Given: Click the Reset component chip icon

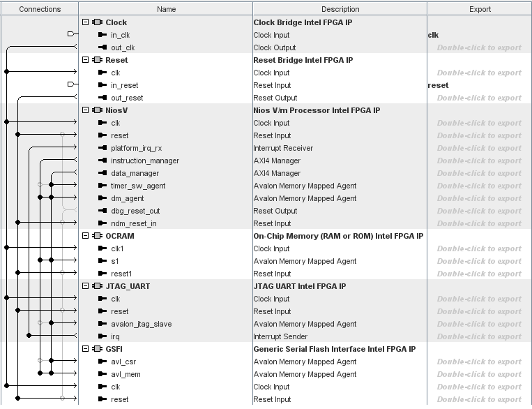Looking at the screenshot, I should pyautogui.click(x=98, y=60).
